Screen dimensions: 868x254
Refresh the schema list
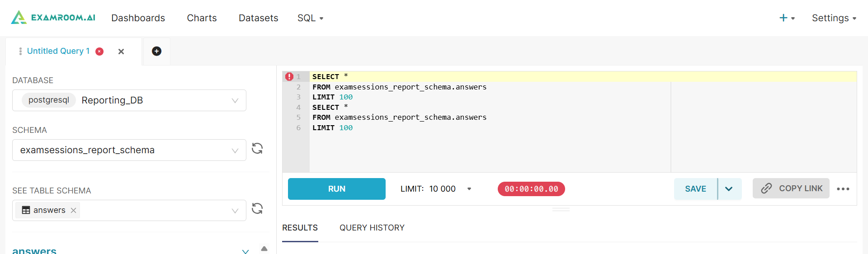[x=257, y=149]
